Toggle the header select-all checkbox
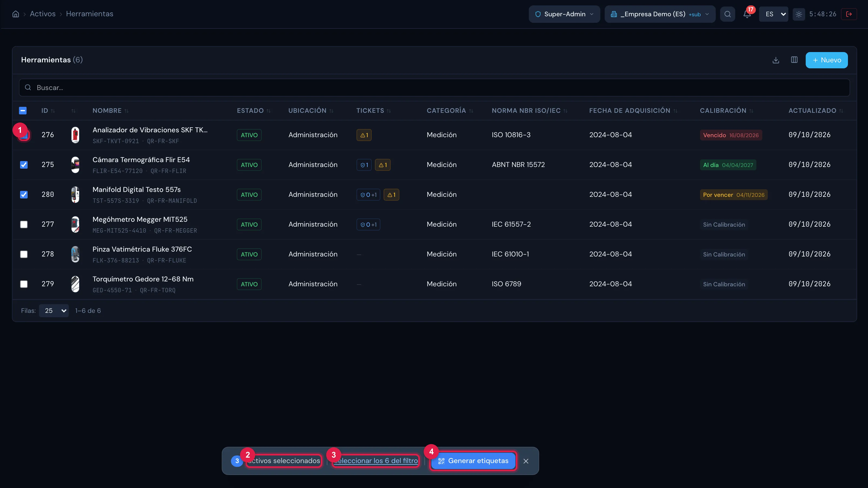The height and width of the screenshot is (488, 868). pos(23,111)
